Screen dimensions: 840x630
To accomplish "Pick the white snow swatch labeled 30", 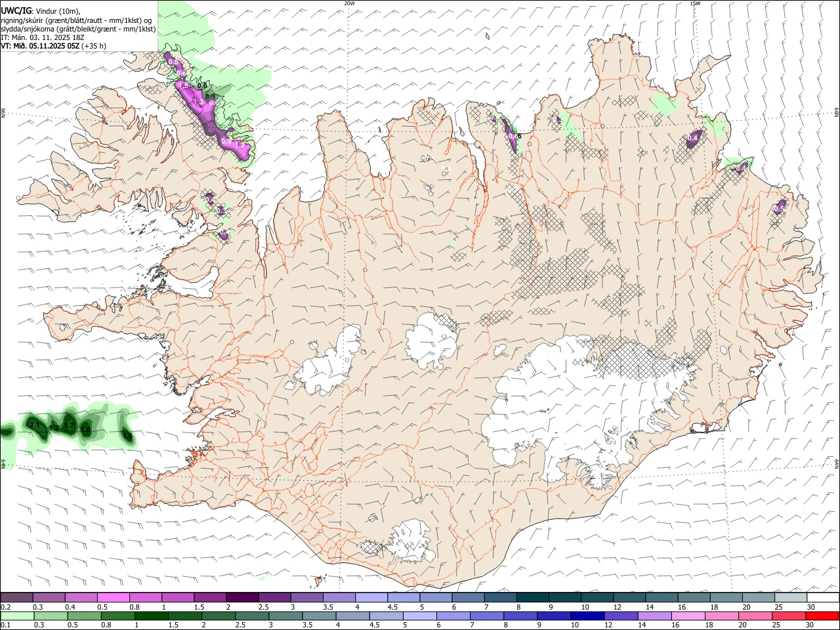I will tap(823, 597).
